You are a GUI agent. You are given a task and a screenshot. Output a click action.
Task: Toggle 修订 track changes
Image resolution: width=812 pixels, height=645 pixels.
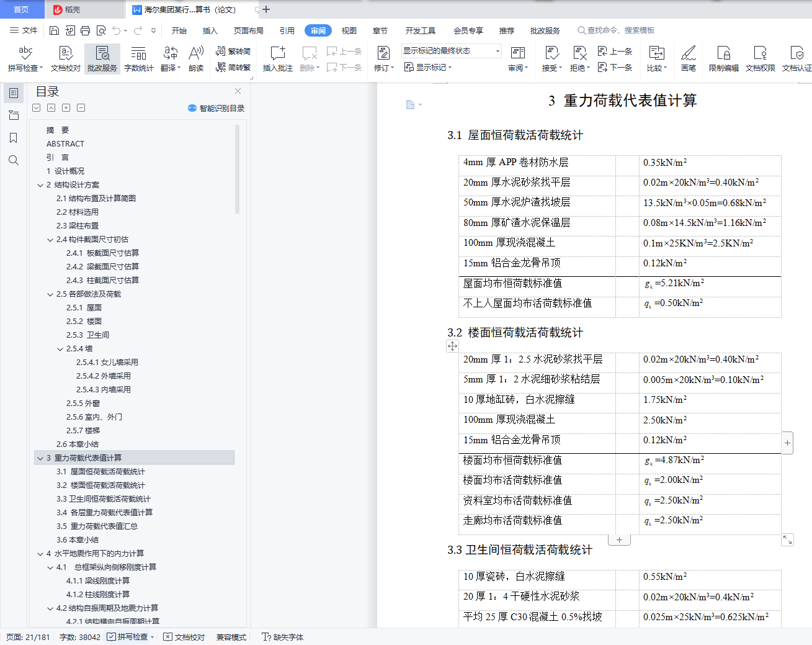[384, 58]
